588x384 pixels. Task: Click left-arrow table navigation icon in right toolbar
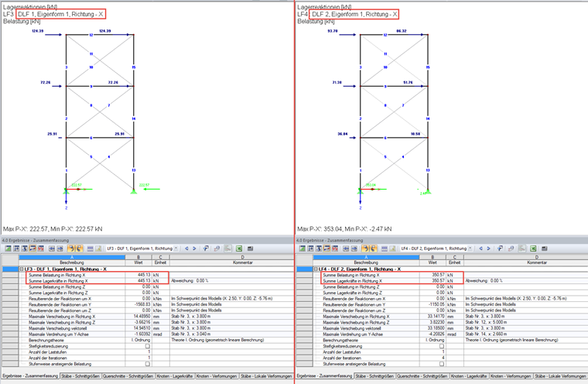point(346,249)
